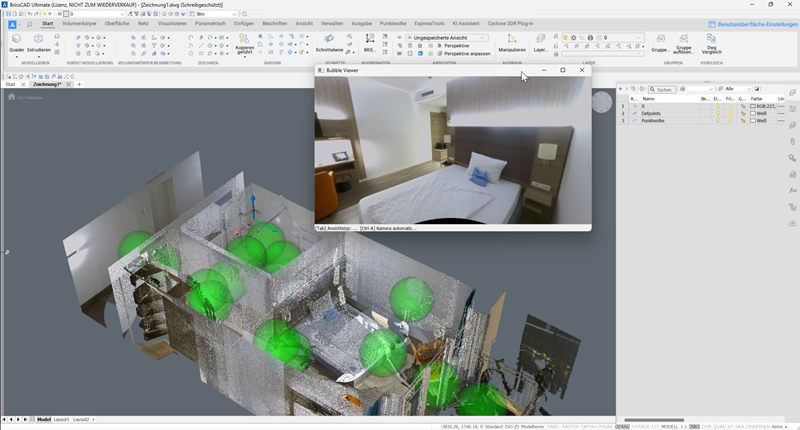Click the look-from compass widget
Image resolution: width=800 pixels, height=430 pixels.
[602, 103]
